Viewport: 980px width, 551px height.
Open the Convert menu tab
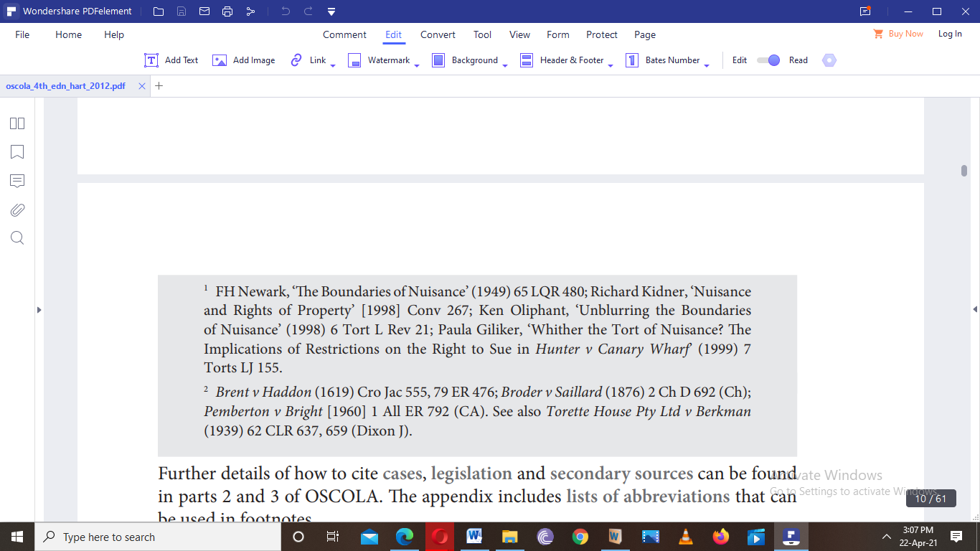(438, 34)
